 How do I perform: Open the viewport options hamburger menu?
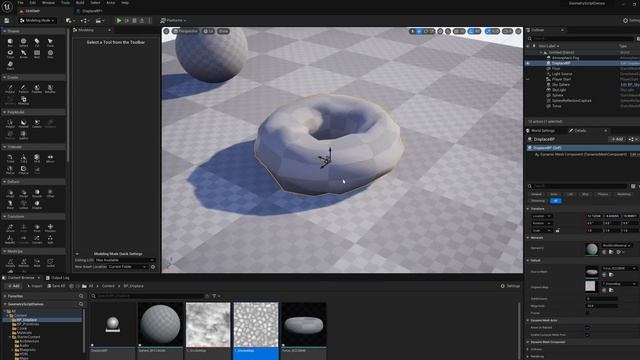166,31
